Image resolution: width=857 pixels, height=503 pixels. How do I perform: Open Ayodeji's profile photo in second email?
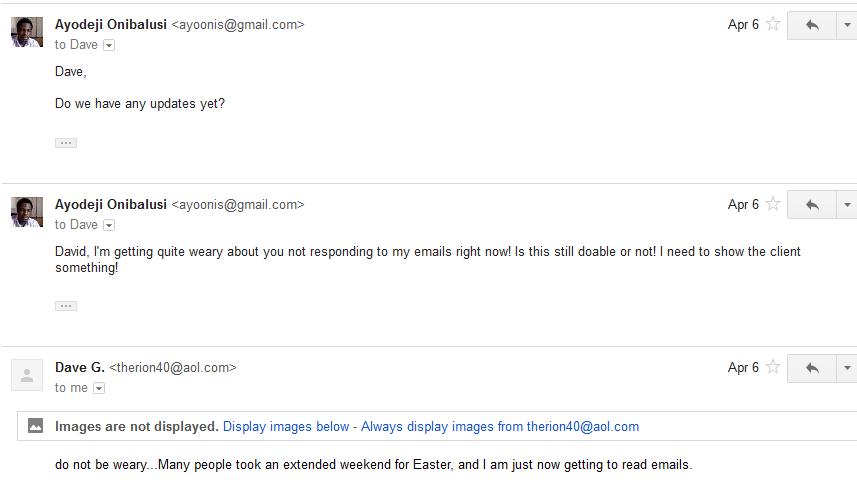[x=27, y=212]
